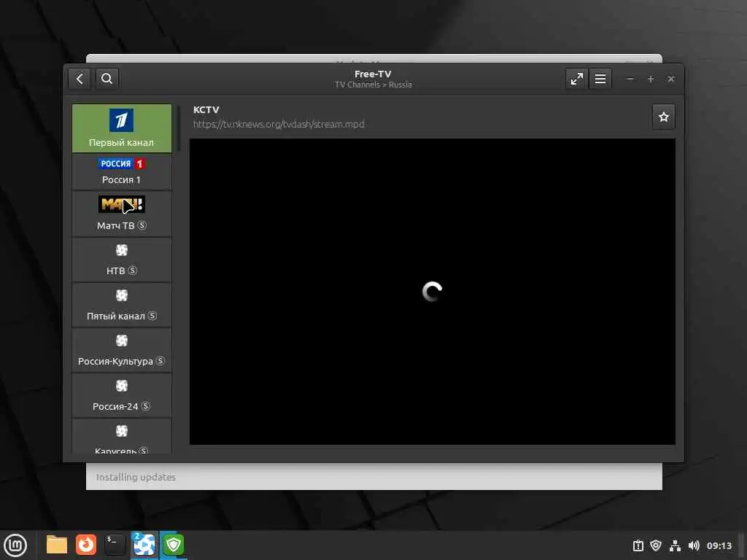
Task: Open the file manager from taskbar
Action: pos(57,545)
